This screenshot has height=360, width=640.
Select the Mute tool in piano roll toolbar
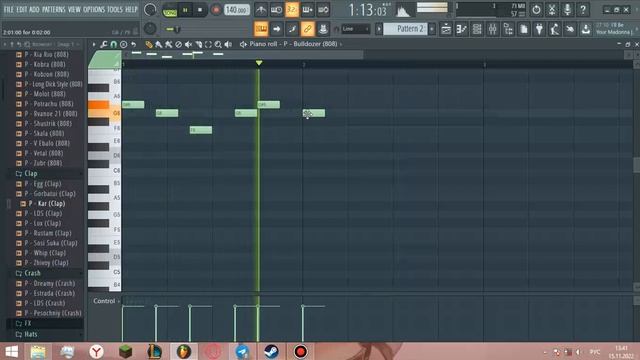tap(188, 44)
